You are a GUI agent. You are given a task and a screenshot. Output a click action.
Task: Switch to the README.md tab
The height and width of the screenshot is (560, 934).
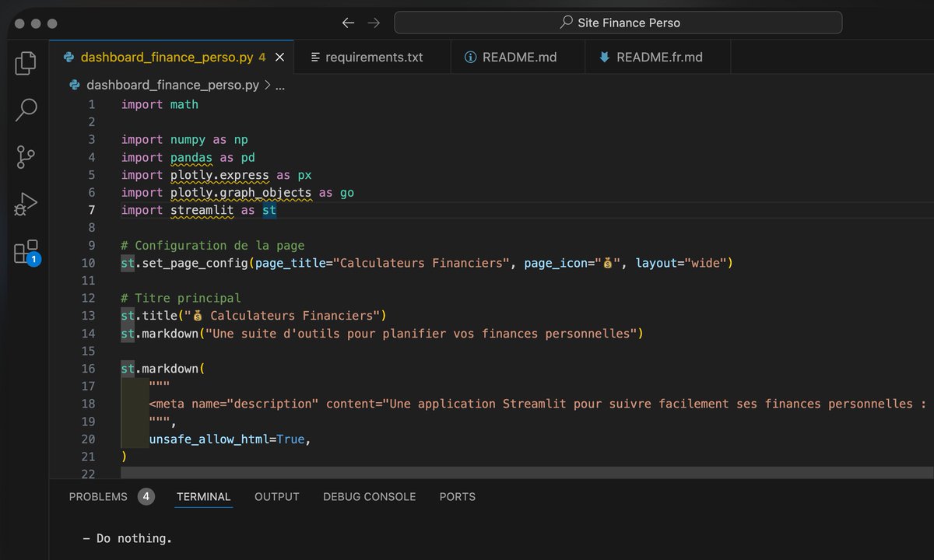coord(518,57)
